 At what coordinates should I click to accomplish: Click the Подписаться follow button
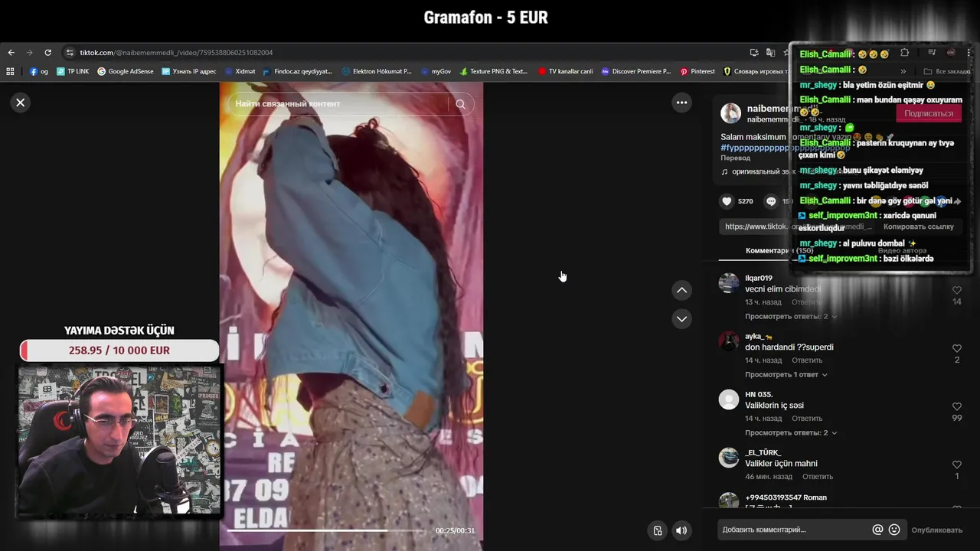tap(929, 113)
